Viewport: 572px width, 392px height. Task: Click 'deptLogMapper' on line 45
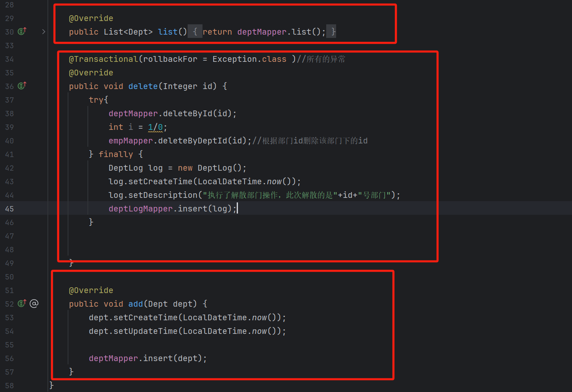(x=141, y=209)
